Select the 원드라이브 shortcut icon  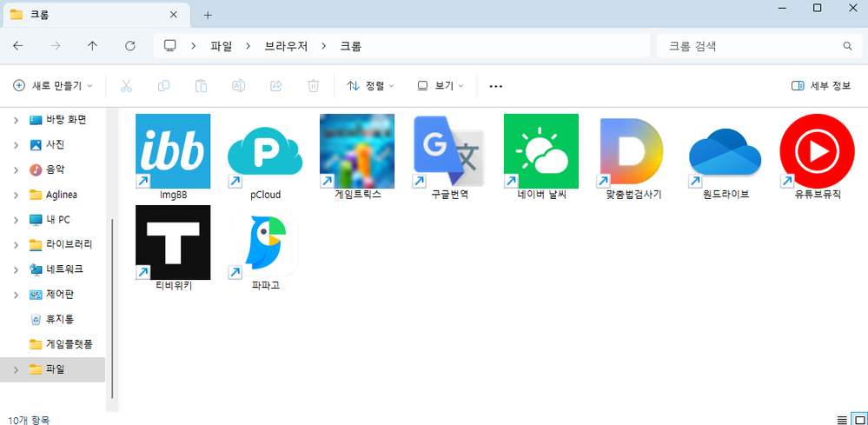click(725, 151)
